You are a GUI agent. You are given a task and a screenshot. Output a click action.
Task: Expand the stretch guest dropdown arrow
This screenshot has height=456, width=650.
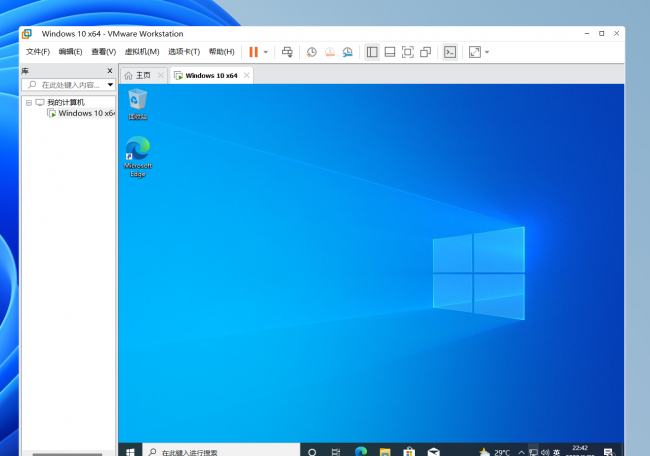pos(487,52)
